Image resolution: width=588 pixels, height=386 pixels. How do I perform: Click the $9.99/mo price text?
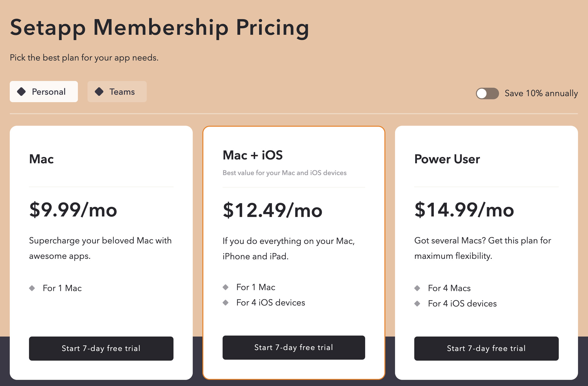[x=73, y=210]
